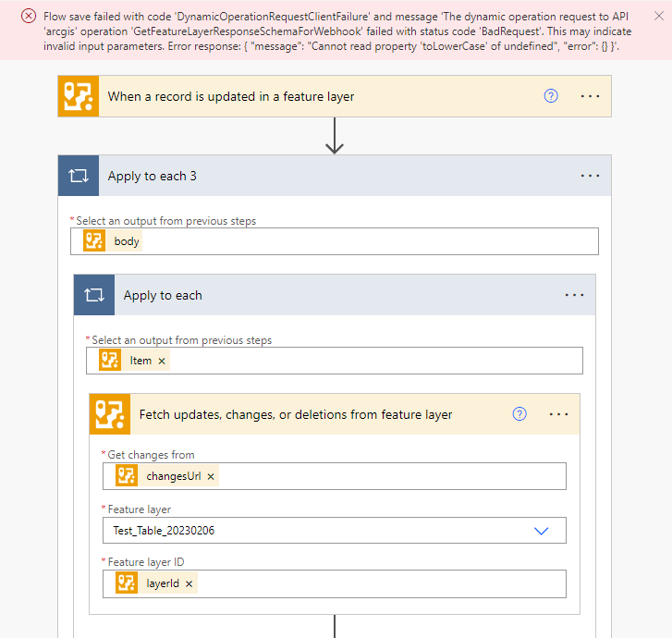Focus the Get changes from field
Screen dimensions: 672x638
coord(335,476)
